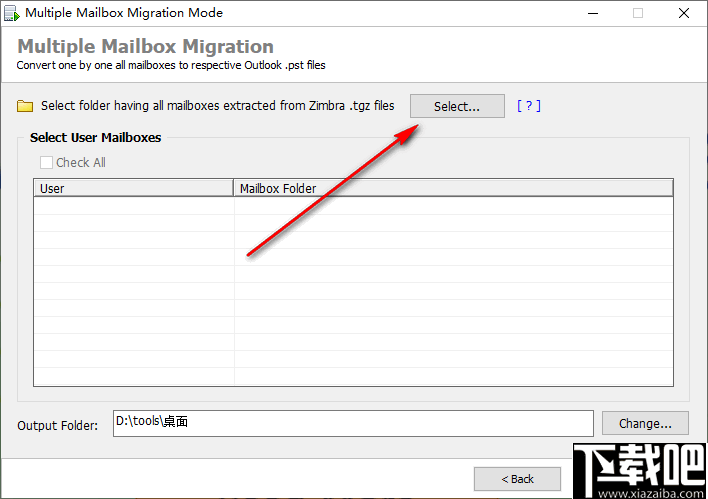Click the Mailbox Folder column header
Screen dimensions: 708x499
point(453,188)
